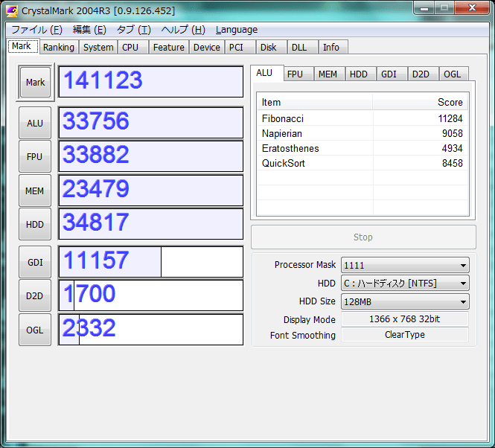Select the HDD detail tab
This screenshot has width=495, height=448.
(360, 74)
